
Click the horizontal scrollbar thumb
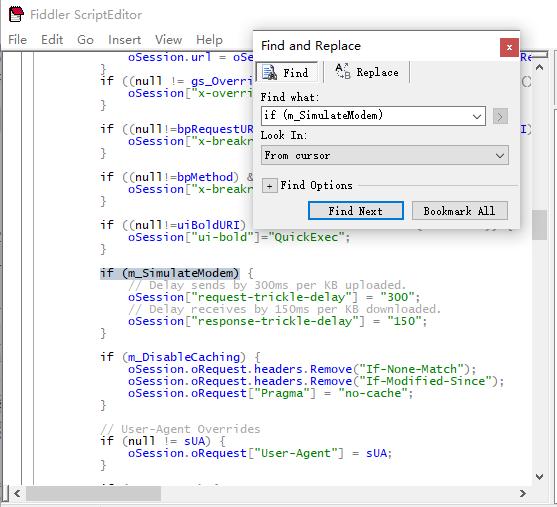[93, 493]
